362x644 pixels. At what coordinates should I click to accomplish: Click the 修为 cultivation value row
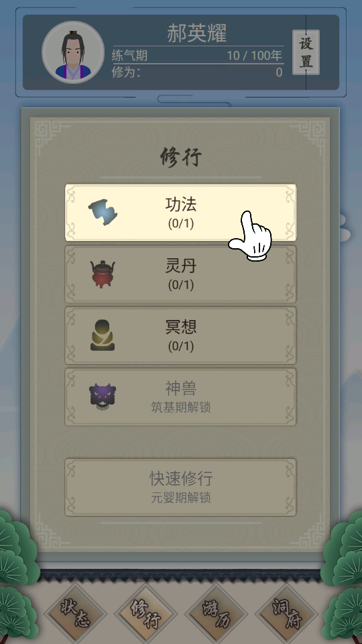click(197, 72)
